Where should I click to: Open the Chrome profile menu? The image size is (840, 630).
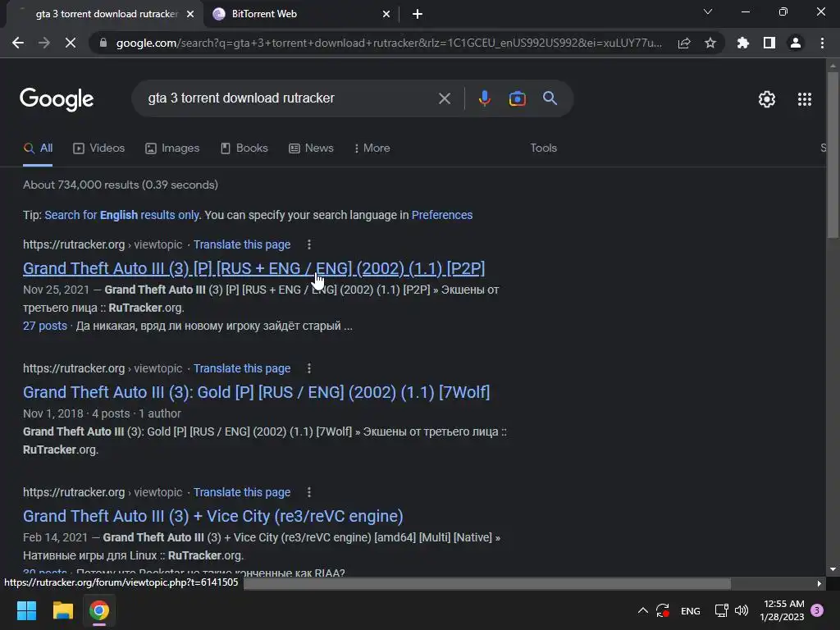pyautogui.click(x=796, y=43)
